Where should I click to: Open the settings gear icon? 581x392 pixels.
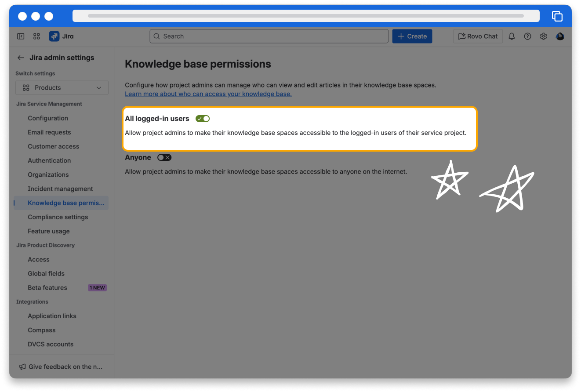pos(543,36)
